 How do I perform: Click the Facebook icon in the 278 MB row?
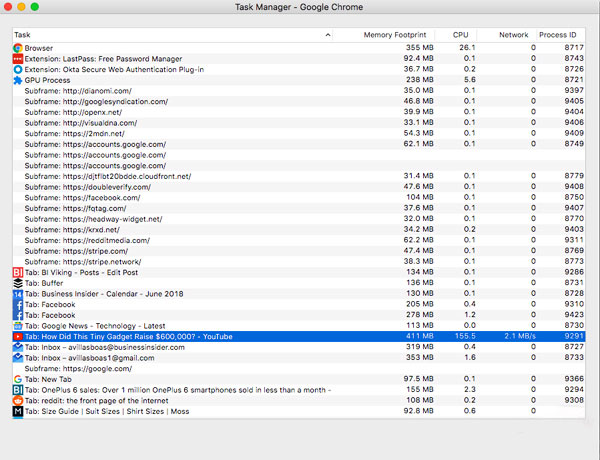tap(18, 315)
